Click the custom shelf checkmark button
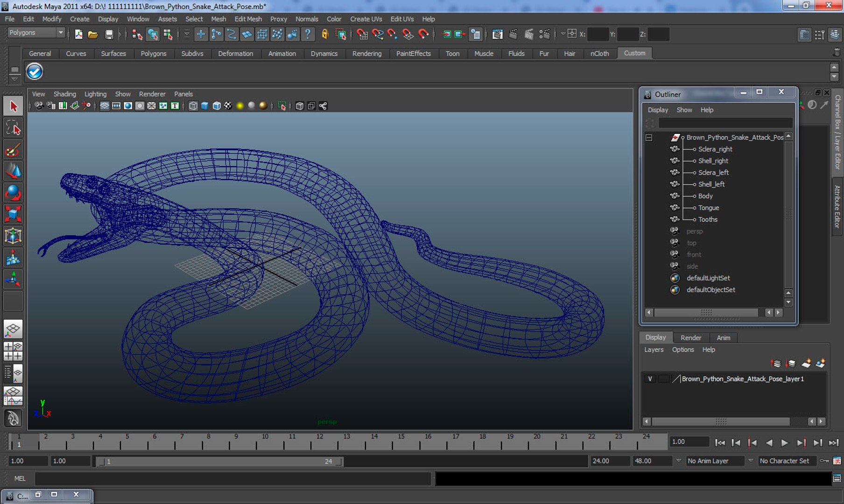 coord(35,71)
